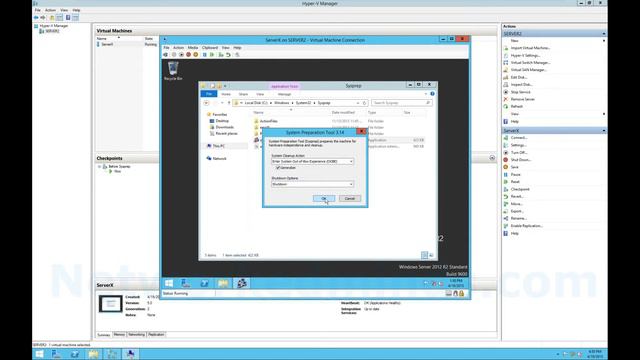This screenshot has height=360, width=640.
Task: Click Network in the Explorer navigation pane
Action: click(219, 158)
